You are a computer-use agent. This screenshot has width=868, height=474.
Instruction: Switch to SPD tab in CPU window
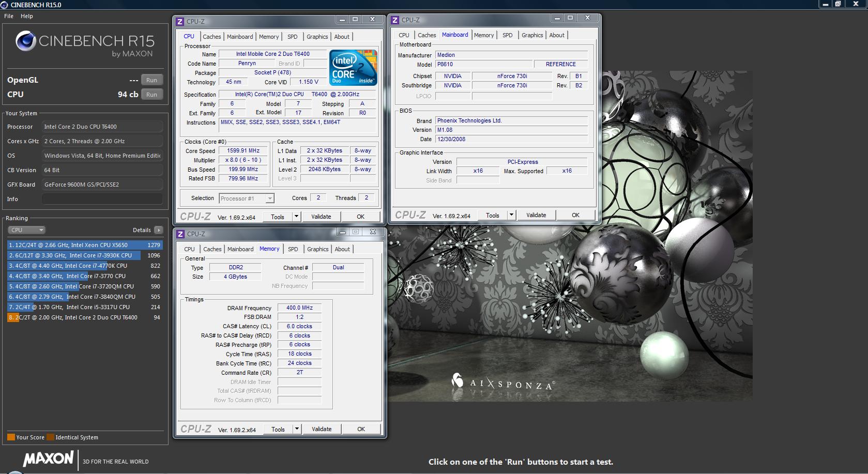pyautogui.click(x=293, y=37)
